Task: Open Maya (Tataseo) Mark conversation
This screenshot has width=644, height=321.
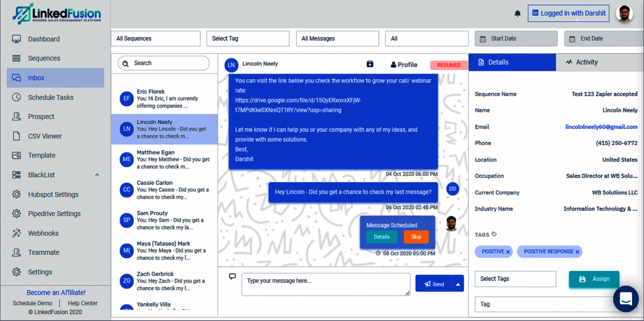Action: click(x=164, y=251)
